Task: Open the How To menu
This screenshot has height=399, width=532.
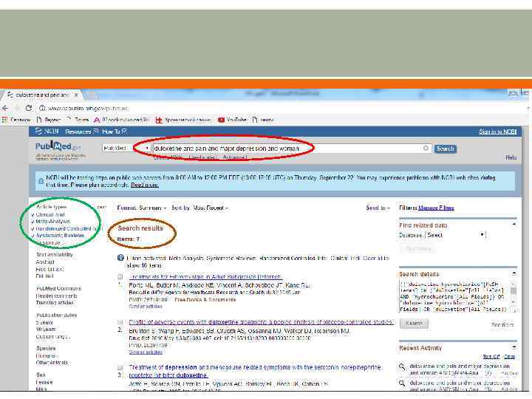Action: pos(115,132)
